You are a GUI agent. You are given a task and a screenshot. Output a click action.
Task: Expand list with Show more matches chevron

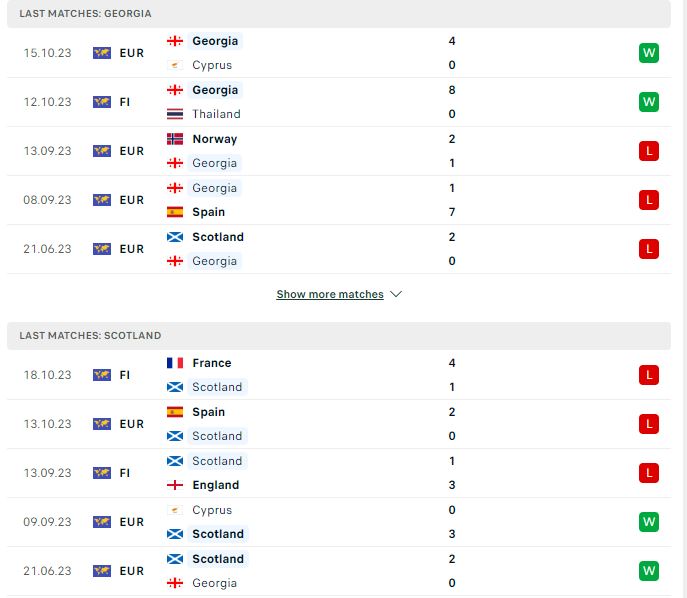point(396,294)
